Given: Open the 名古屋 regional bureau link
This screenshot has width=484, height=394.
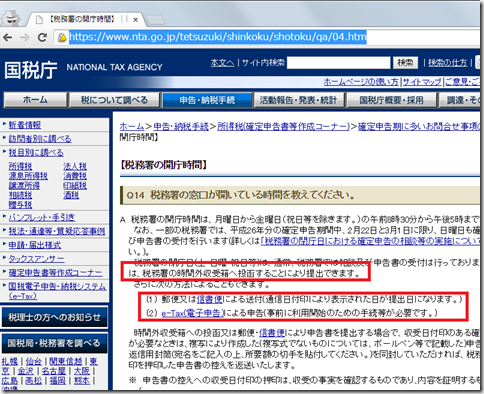Looking at the screenshot, I should point(53,371).
